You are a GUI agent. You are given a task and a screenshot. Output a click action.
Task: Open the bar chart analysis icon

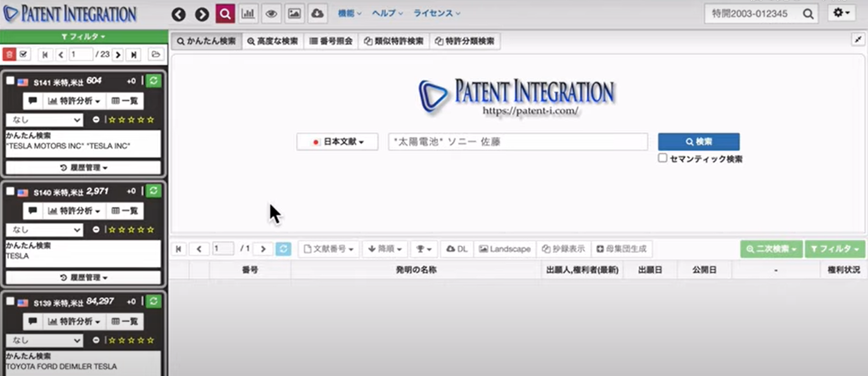click(248, 14)
